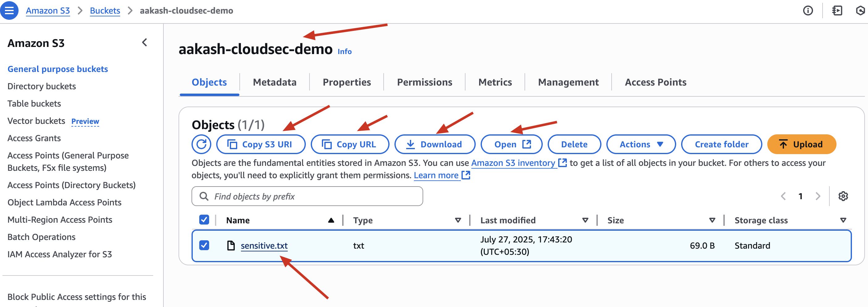Go to Amazon S3 breadcrumb

point(48,11)
